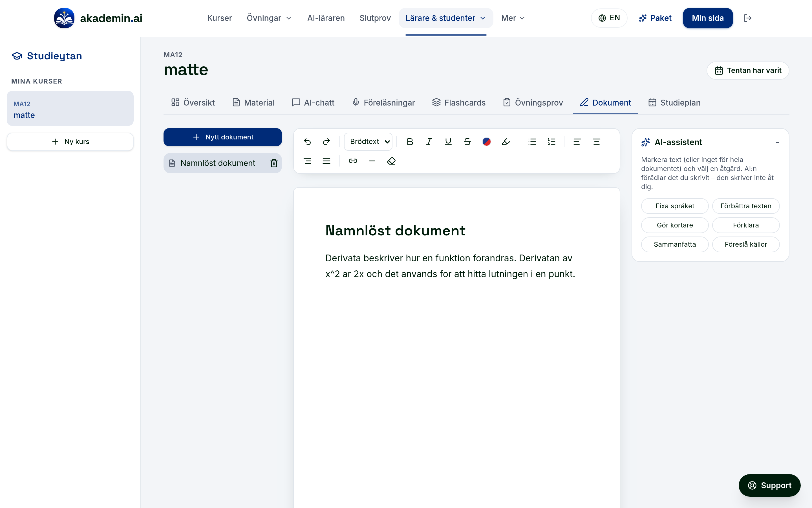Viewport: 812px width, 508px height.
Task: Expand the Mer menu
Action: (x=513, y=18)
